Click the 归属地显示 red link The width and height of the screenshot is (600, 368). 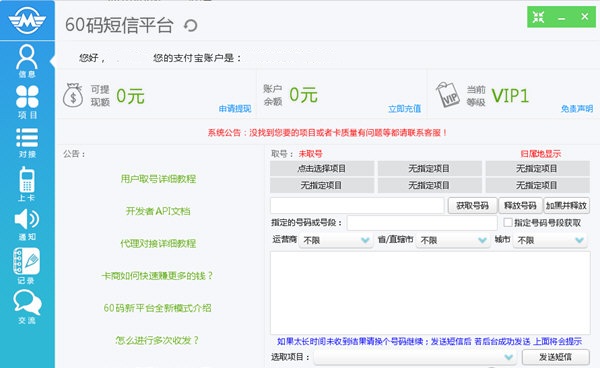click(x=540, y=154)
